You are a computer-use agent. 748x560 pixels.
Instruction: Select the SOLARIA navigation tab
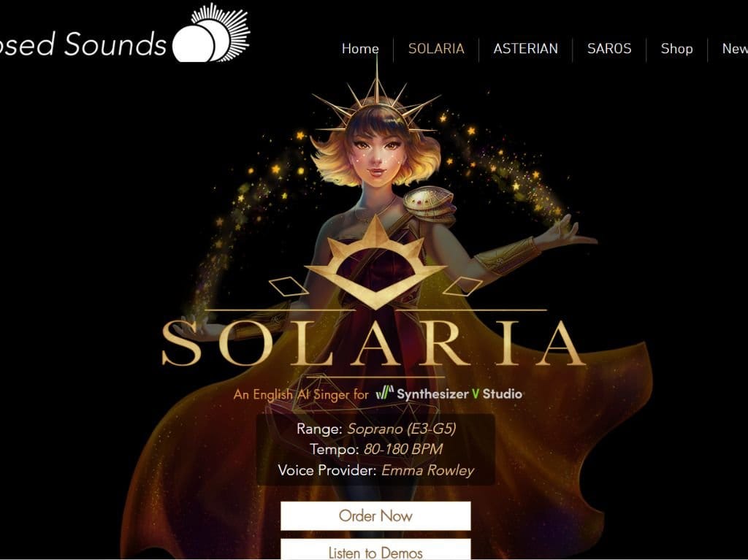[x=436, y=49]
